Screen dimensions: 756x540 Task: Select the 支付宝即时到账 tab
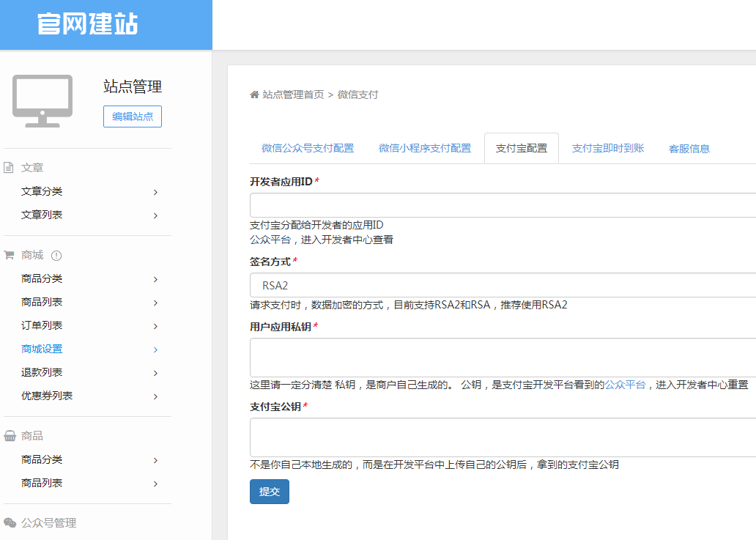(607, 148)
